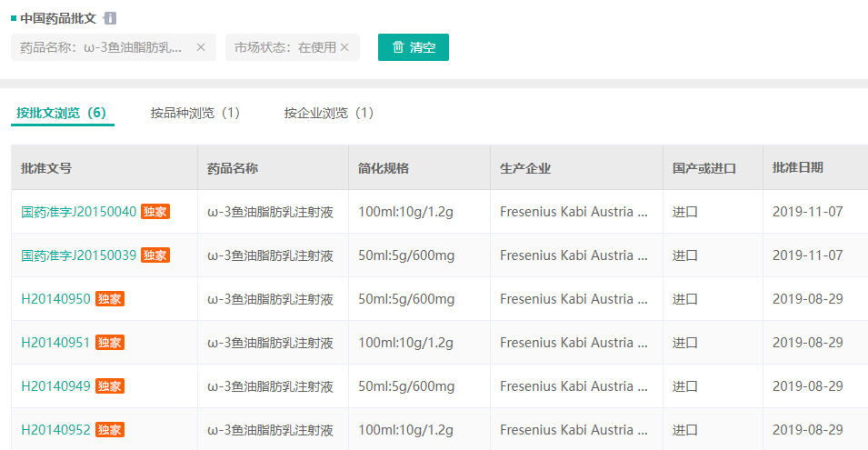Screen dimensions: 868x450
Task: Click the info icon beside 中国药品批文
Action: [x=110, y=18]
